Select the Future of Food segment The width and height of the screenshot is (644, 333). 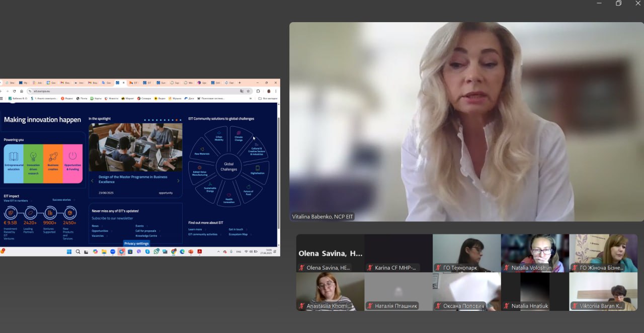pyautogui.click(x=249, y=190)
